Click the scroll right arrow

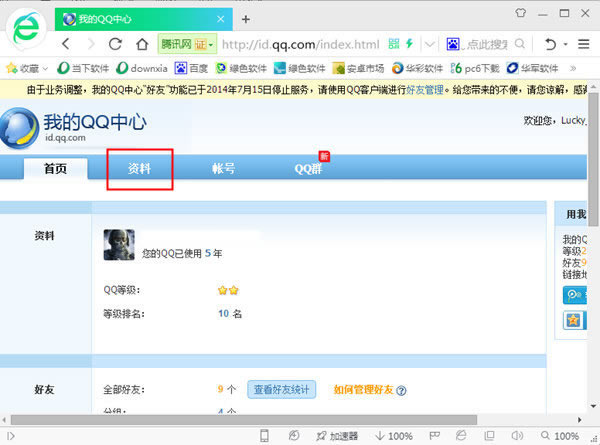580,420
